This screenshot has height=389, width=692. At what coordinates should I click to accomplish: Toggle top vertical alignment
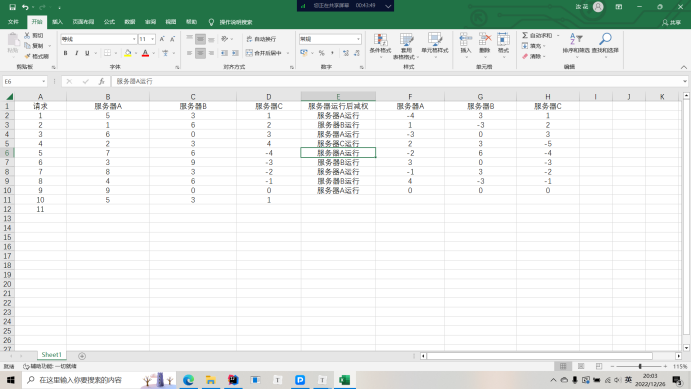click(189, 39)
